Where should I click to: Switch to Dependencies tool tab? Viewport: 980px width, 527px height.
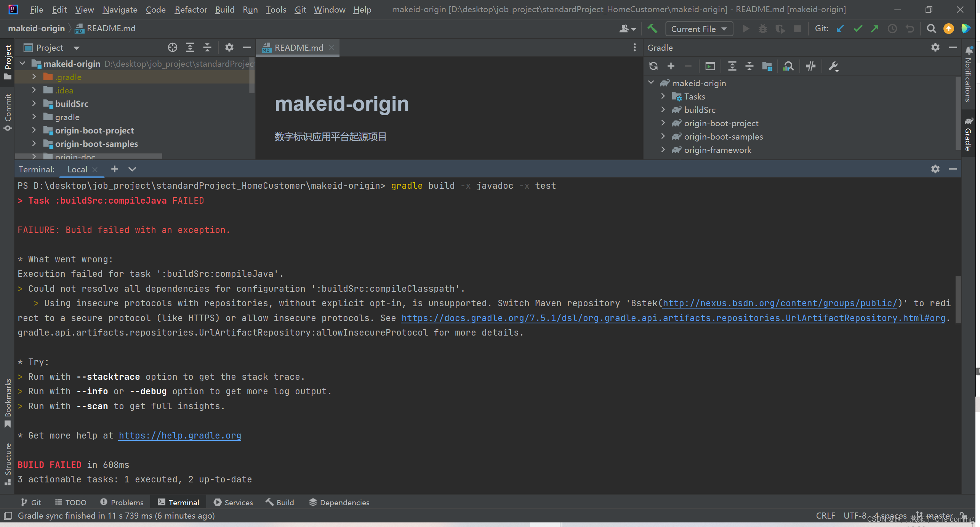click(339, 502)
